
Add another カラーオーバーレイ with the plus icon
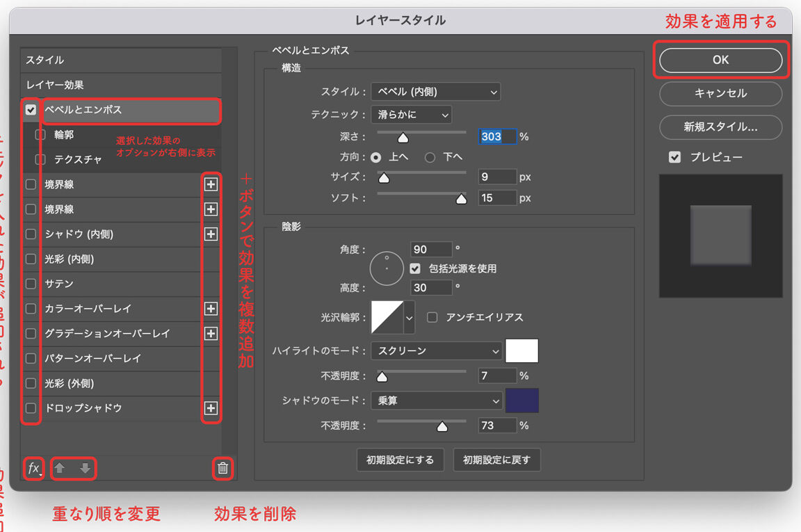(x=211, y=309)
